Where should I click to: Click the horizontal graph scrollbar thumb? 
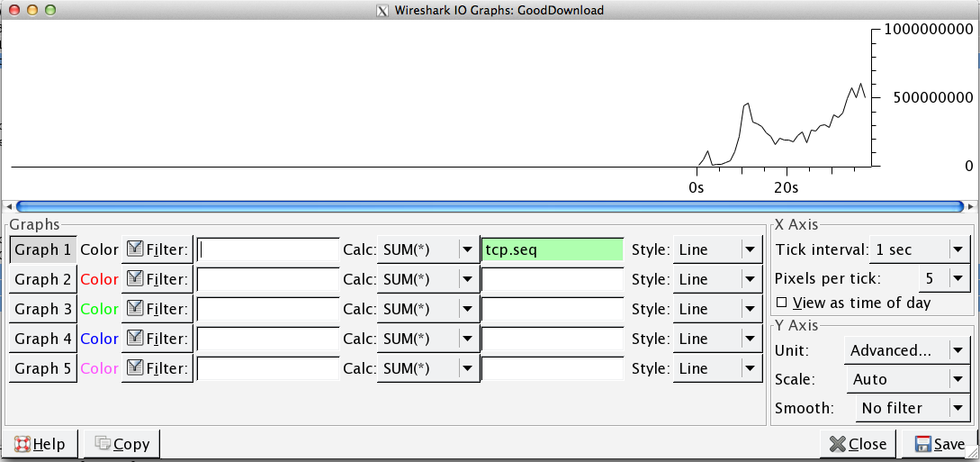(490, 206)
